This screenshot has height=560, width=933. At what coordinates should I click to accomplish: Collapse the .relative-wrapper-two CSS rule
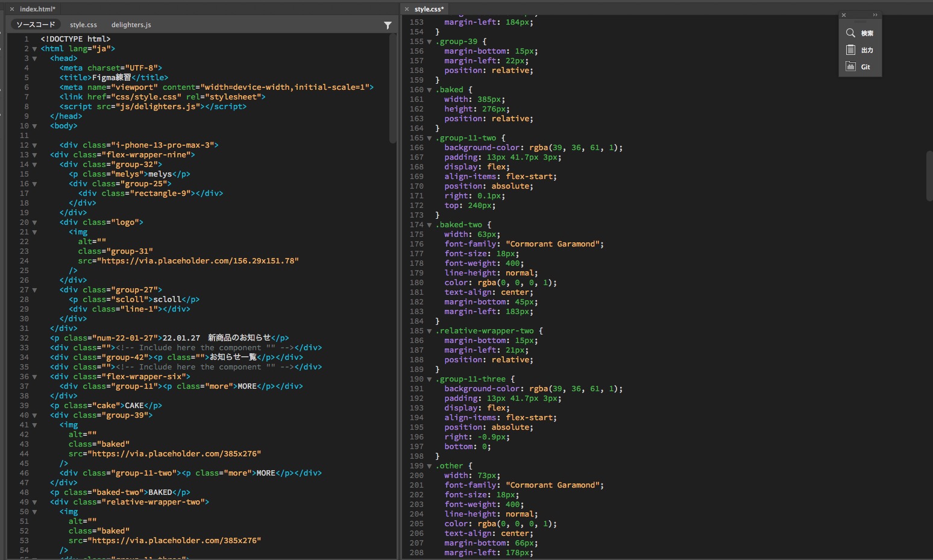click(429, 331)
